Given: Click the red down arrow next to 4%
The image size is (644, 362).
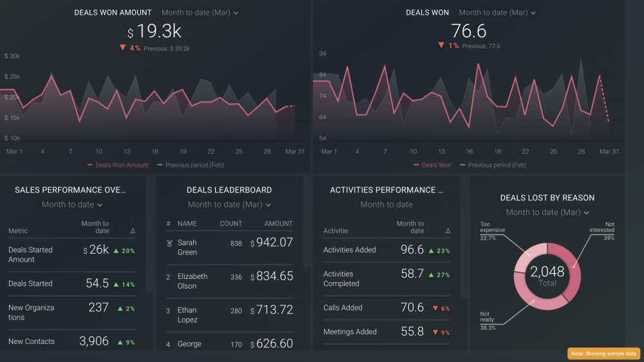Looking at the screenshot, I should coord(122,48).
